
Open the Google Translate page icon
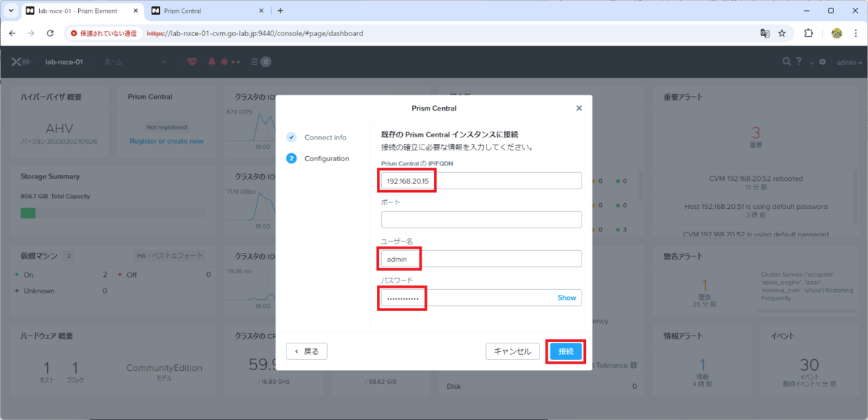765,33
